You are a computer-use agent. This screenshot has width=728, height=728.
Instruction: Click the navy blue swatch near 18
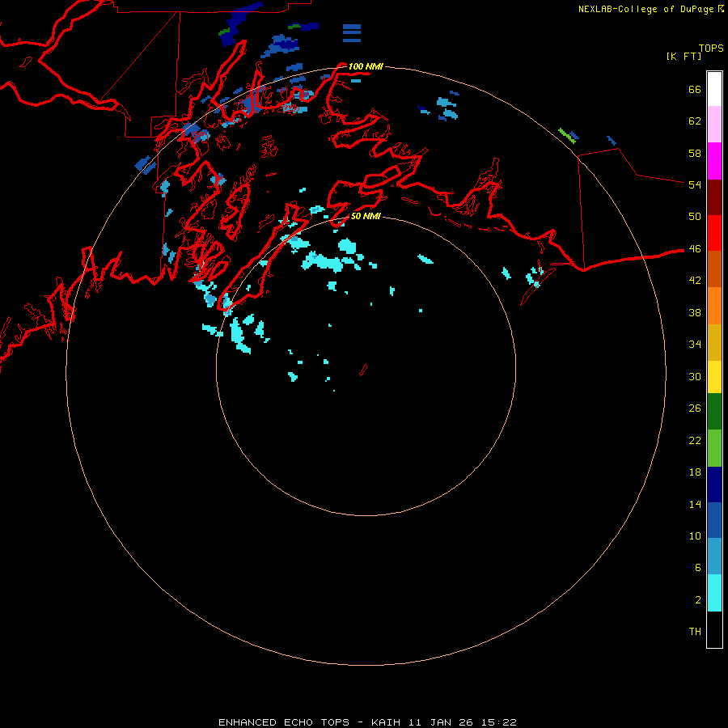(x=714, y=485)
